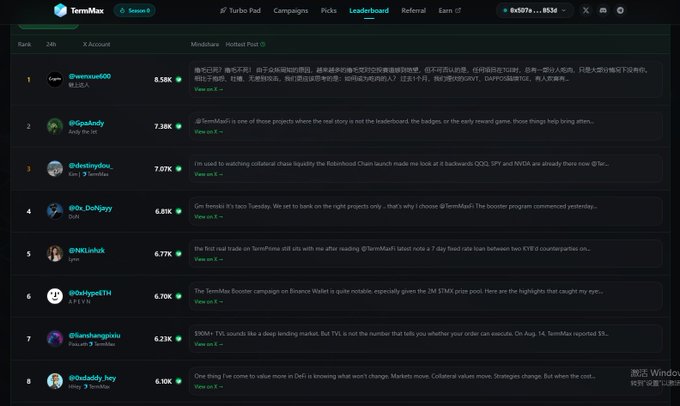The height and width of the screenshot is (406, 680).
Task: Open the Season 0 badge
Action: pos(134,10)
